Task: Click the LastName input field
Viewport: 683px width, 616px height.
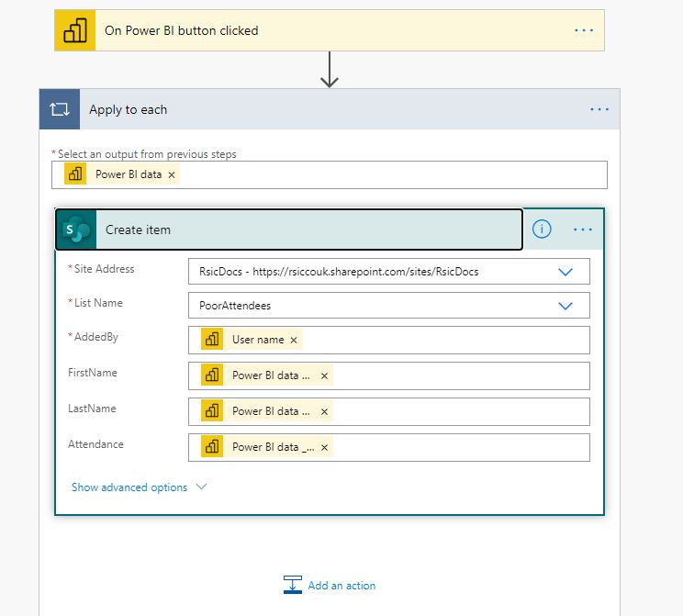Action: click(389, 411)
